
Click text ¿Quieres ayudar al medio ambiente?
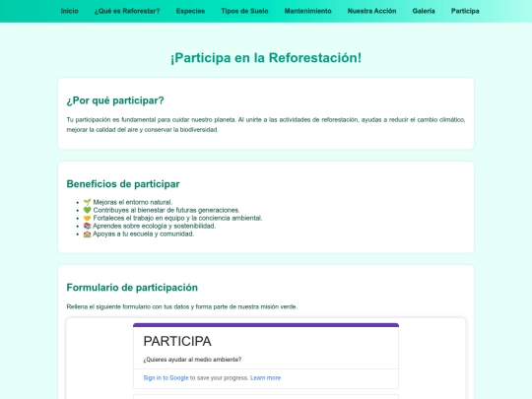[x=192, y=360]
